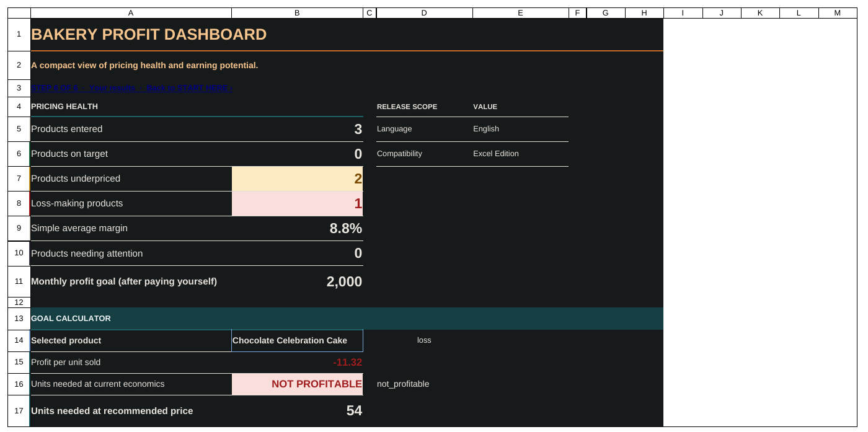Screen dimensions: 868x432
Task: Click the loss-making count cell showing 1
Action: tap(297, 203)
